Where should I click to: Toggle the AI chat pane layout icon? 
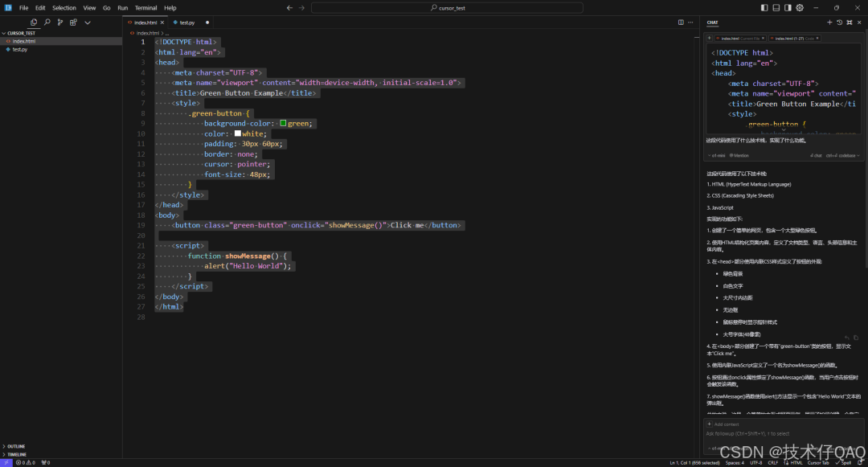[x=788, y=8]
